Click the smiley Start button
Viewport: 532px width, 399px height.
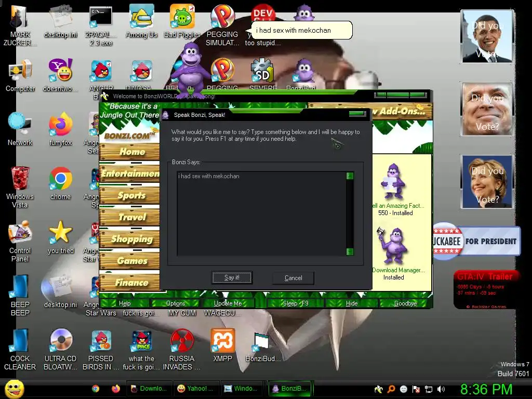coord(14,389)
